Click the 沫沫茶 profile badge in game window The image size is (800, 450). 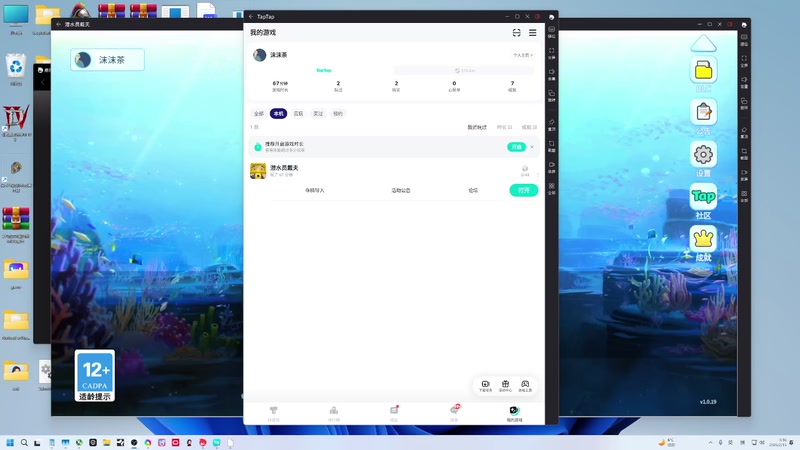coord(108,60)
